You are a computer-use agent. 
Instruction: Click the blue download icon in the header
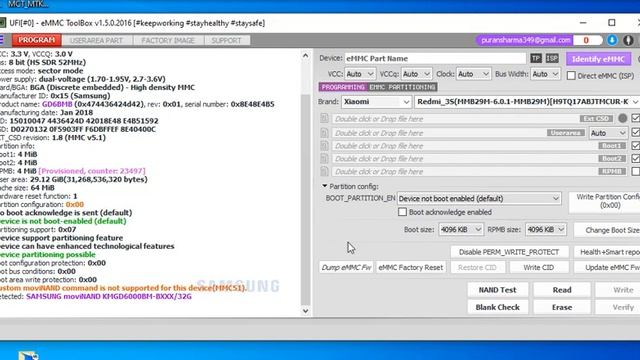pyautogui.click(x=612, y=40)
